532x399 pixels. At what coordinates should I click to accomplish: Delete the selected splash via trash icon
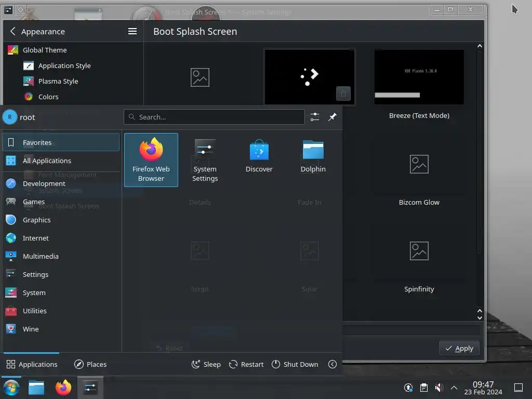[343, 94]
